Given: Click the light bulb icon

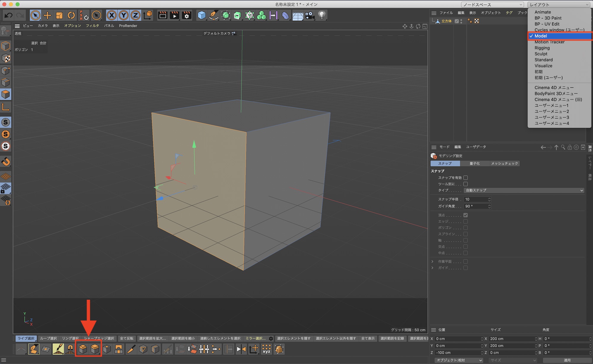Looking at the screenshot, I should coord(322,15).
